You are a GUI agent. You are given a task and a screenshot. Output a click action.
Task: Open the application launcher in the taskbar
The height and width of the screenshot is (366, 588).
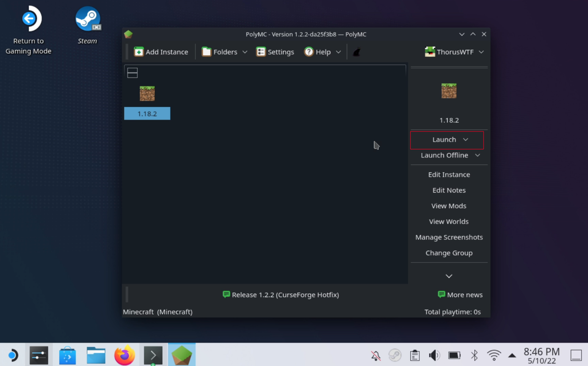(x=12, y=355)
